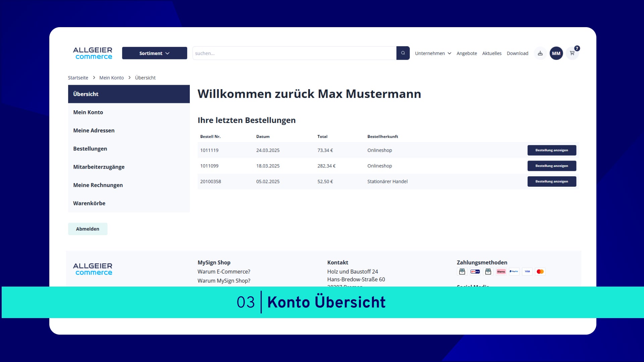Image resolution: width=644 pixels, height=362 pixels.
Task: Click the Allgeier commerce header logo
Action: coord(93,53)
